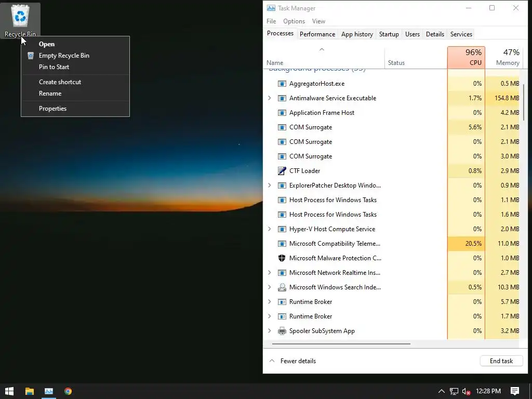Image resolution: width=532 pixels, height=399 pixels.
Task: Click the Status column header
Action: click(416, 58)
